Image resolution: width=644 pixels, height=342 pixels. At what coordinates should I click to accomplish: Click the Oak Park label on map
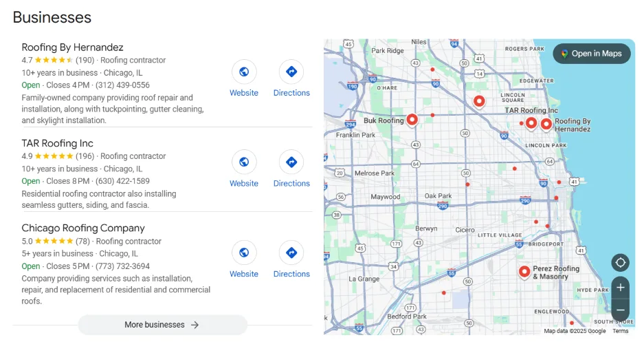click(x=438, y=196)
